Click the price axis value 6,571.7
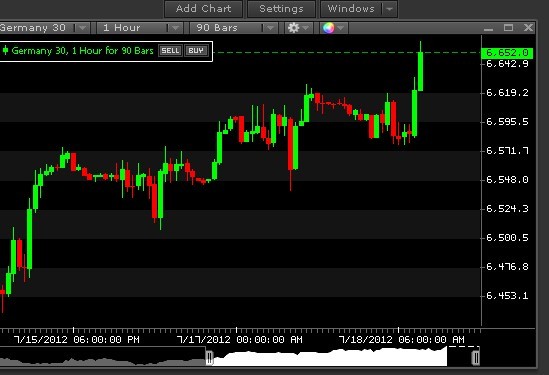Viewport: 549px width, 375px height. [x=507, y=151]
